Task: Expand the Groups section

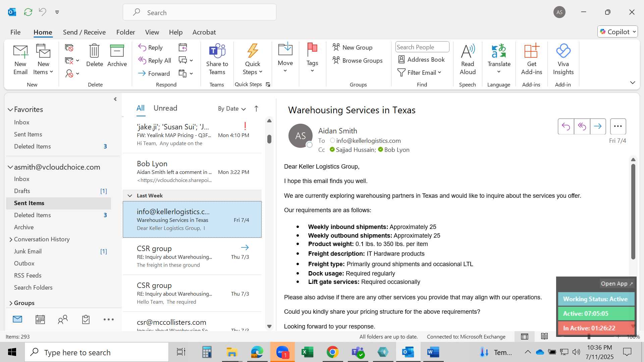Action: pyautogui.click(x=11, y=303)
